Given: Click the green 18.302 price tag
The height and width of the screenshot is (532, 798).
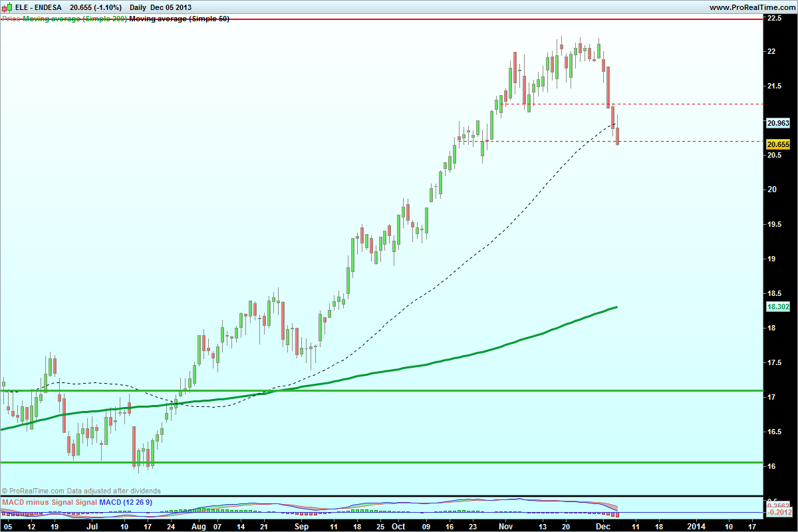Looking at the screenshot, I should (778, 307).
